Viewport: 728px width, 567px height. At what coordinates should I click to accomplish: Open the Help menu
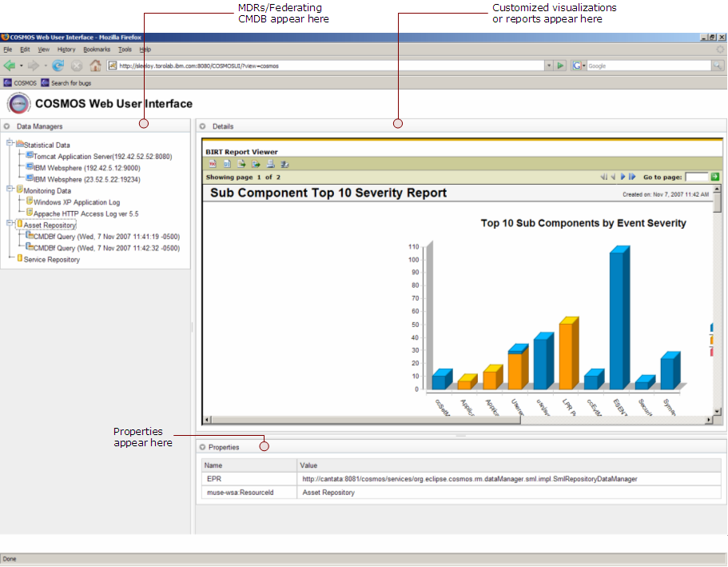pyautogui.click(x=145, y=50)
